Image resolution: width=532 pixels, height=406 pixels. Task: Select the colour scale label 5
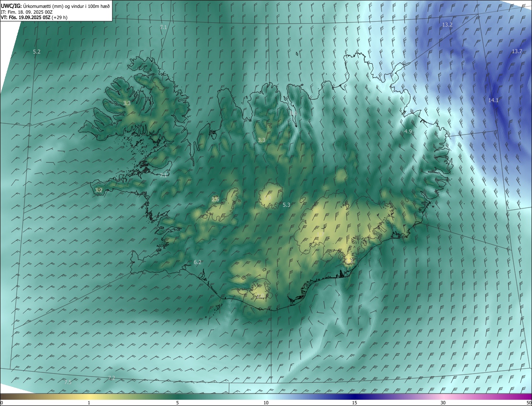(177, 403)
